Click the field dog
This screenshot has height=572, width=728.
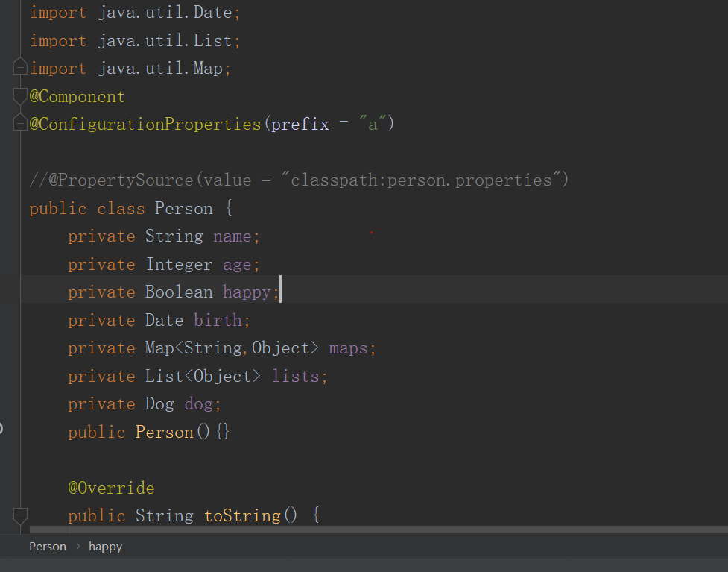(x=198, y=403)
